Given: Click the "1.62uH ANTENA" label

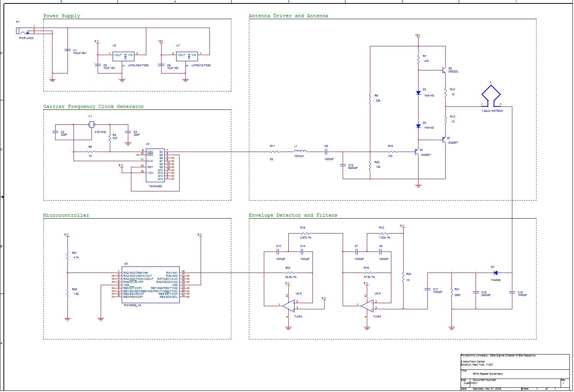Looking at the screenshot, I should tap(492, 111).
